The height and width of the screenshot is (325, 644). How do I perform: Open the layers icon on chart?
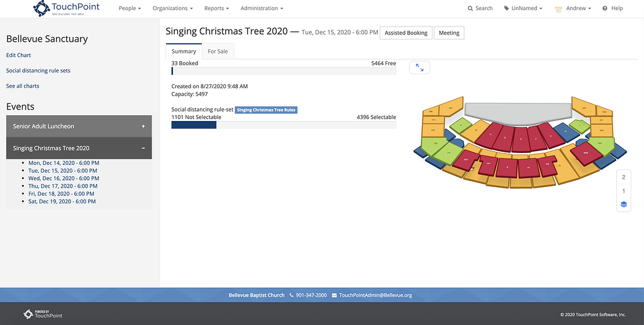coord(623,204)
